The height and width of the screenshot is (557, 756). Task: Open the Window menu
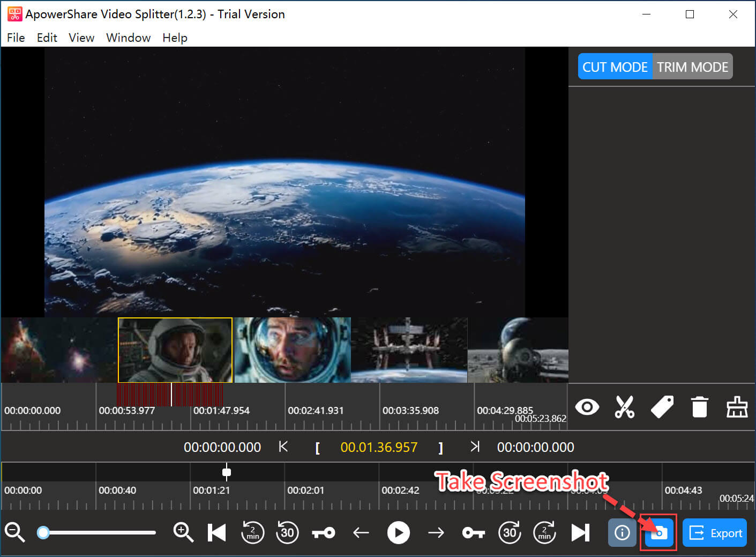[x=128, y=38]
